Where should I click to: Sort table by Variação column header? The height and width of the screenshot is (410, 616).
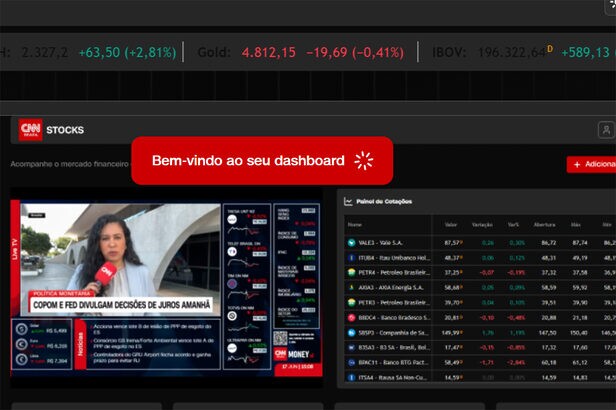pos(482,225)
